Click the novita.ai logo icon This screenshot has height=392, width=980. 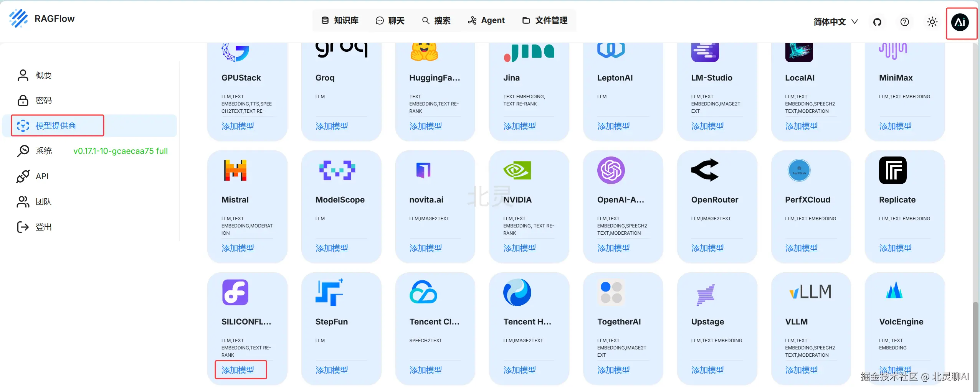tap(423, 170)
